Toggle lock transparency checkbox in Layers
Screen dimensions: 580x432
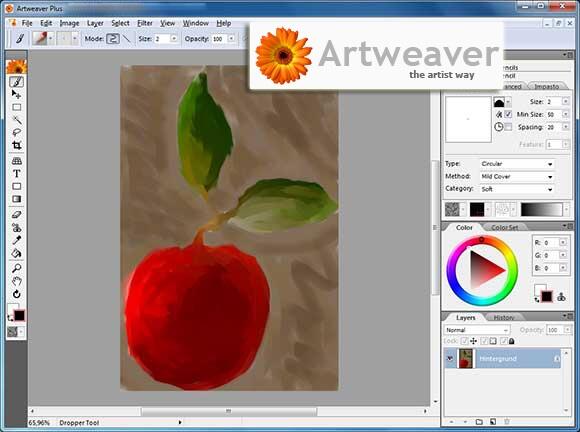pos(484,341)
